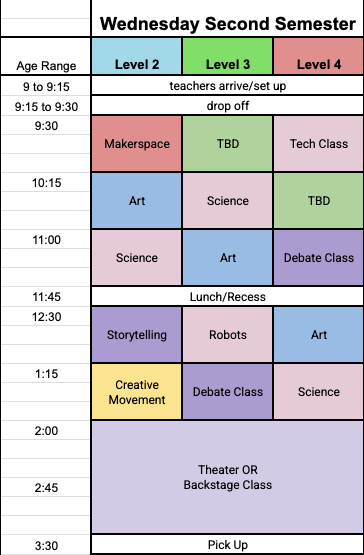364x555 pixels.
Task: Select the Age Range label cell
Action: coord(46,56)
